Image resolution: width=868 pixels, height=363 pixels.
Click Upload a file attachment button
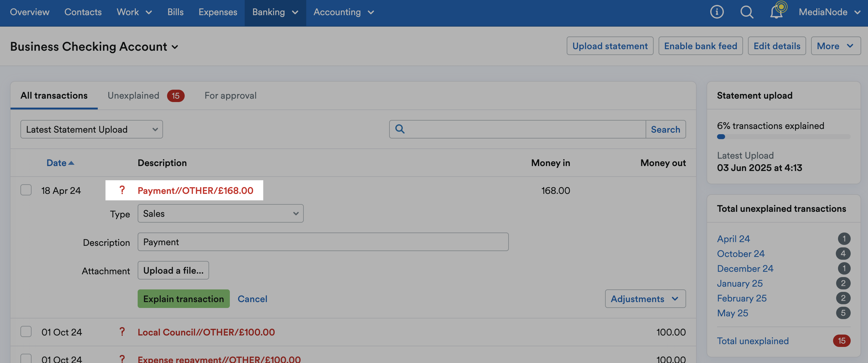[x=173, y=271]
